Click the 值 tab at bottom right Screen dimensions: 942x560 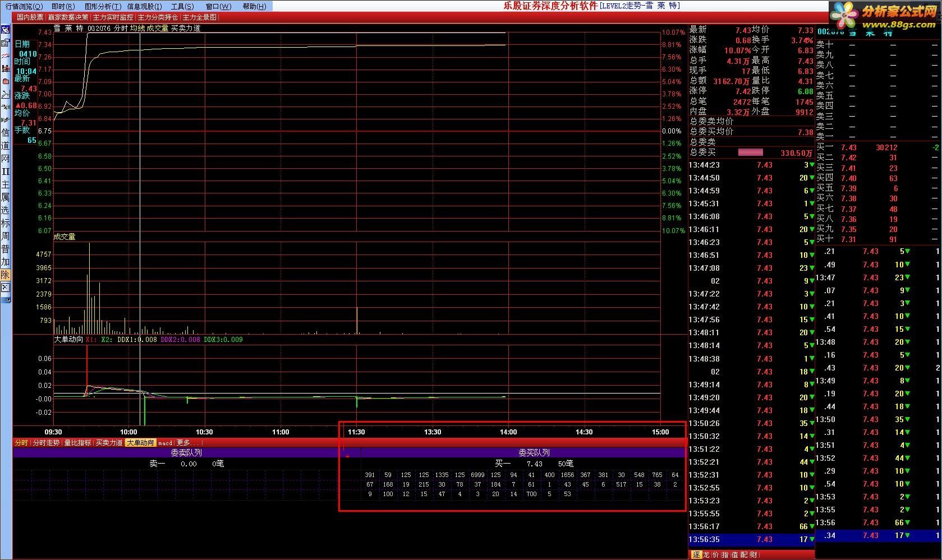coord(734,555)
